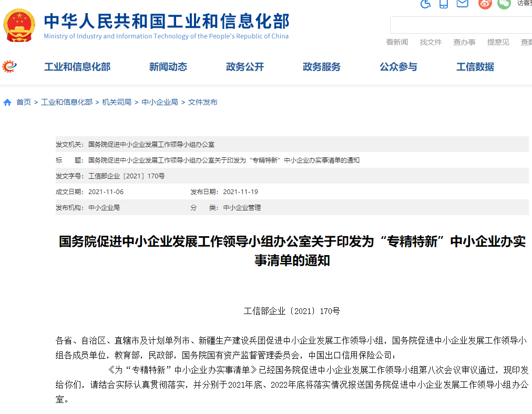Click the orange gear 'e' logo icon
The image size is (532, 414).
click(x=9, y=66)
